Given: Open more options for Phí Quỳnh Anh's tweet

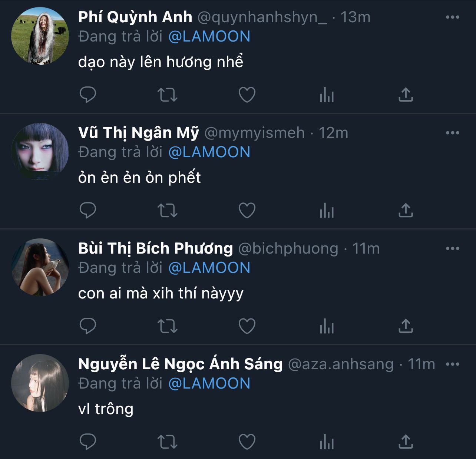Looking at the screenshot, I should pos(452,17).
